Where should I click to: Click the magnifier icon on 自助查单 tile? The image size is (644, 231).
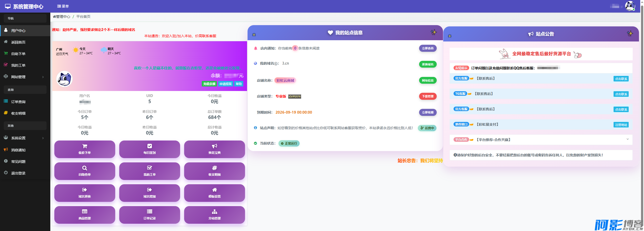(85, 168)
